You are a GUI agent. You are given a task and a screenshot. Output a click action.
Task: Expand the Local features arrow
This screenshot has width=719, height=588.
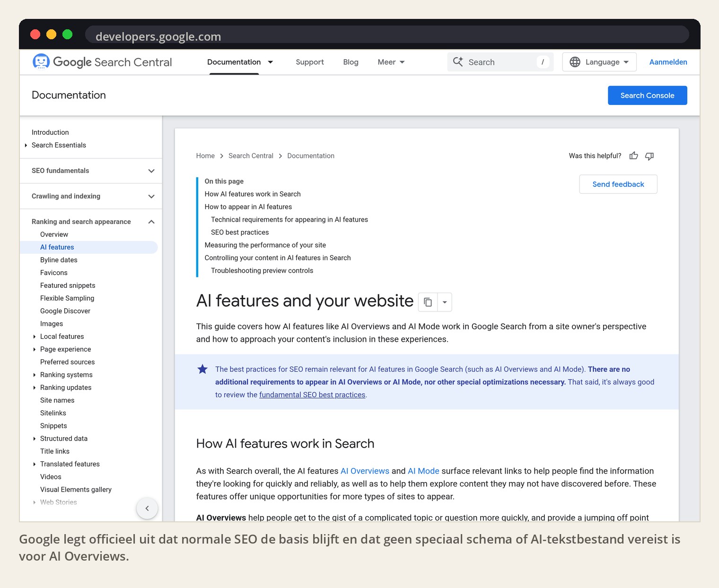(x=34, y=337)
